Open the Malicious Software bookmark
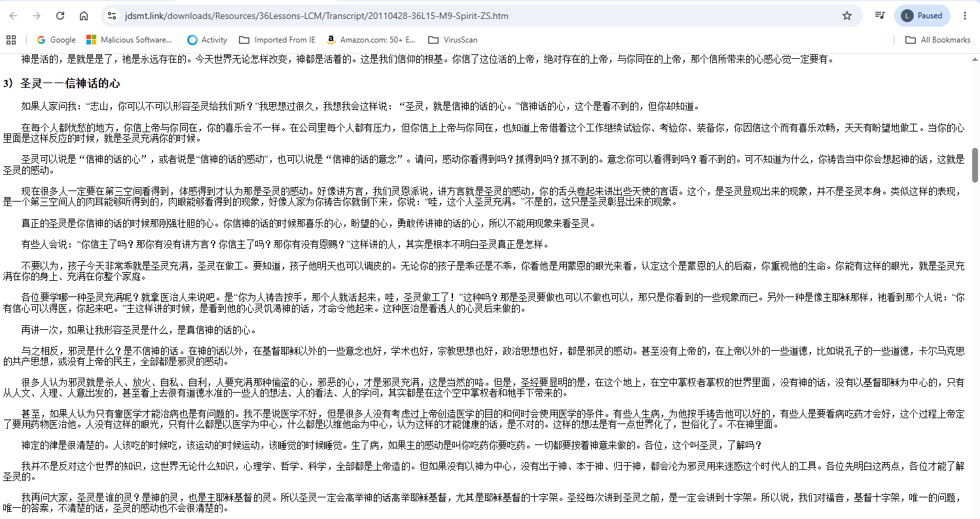This screenshot has width=980, height=519. pyautogui.click(x=130, y=40)
